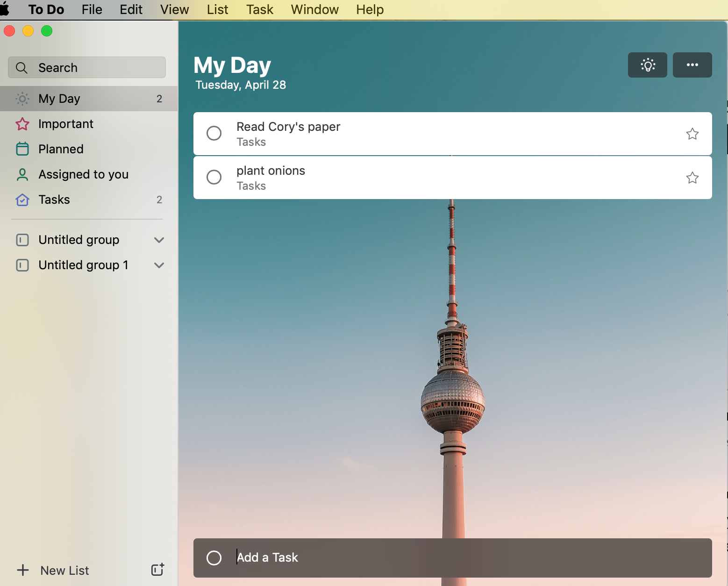Star the Read Cory's paper task
728x586 pixels.
[692, 134]
